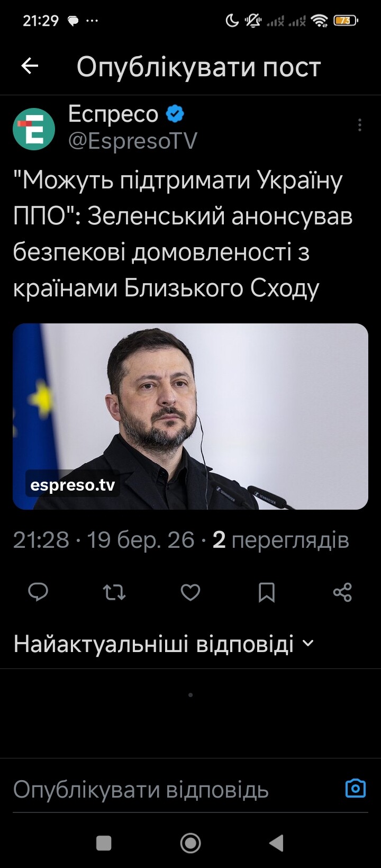Open the Еспресо account name
This screenshot has width=381, height=868.
[x=113, y=114]
